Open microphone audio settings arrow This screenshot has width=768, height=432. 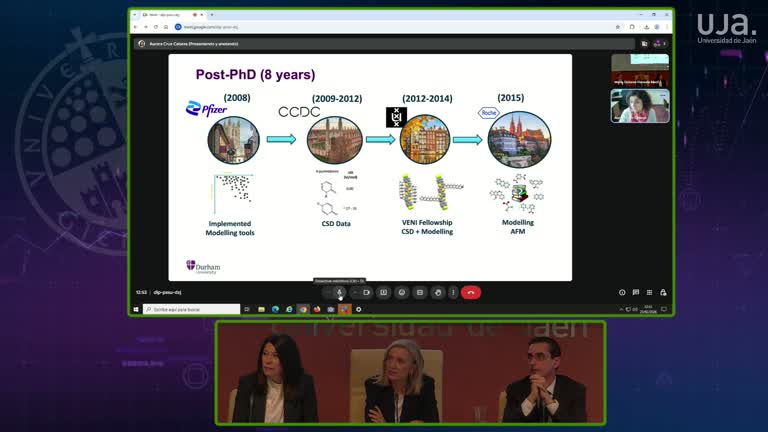(327, 292)
